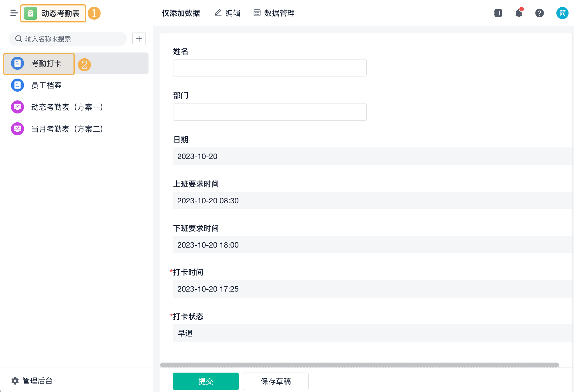Click the 日期 field showing 2023-10-20

[373, 156]
